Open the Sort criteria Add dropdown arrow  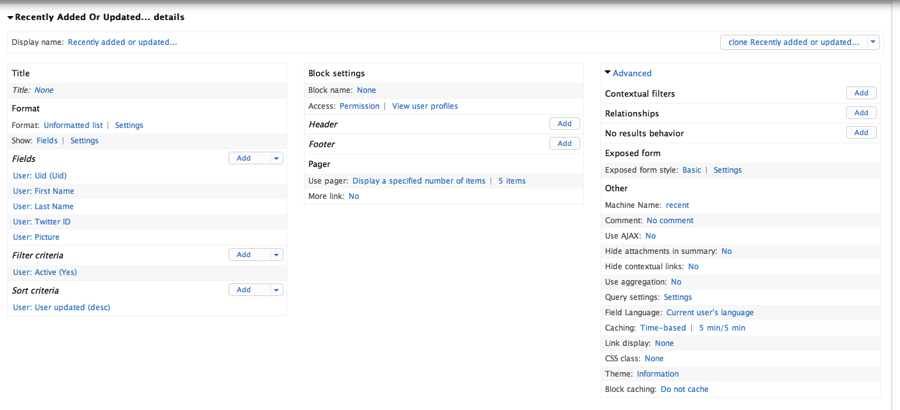click(x=277, y=290)
